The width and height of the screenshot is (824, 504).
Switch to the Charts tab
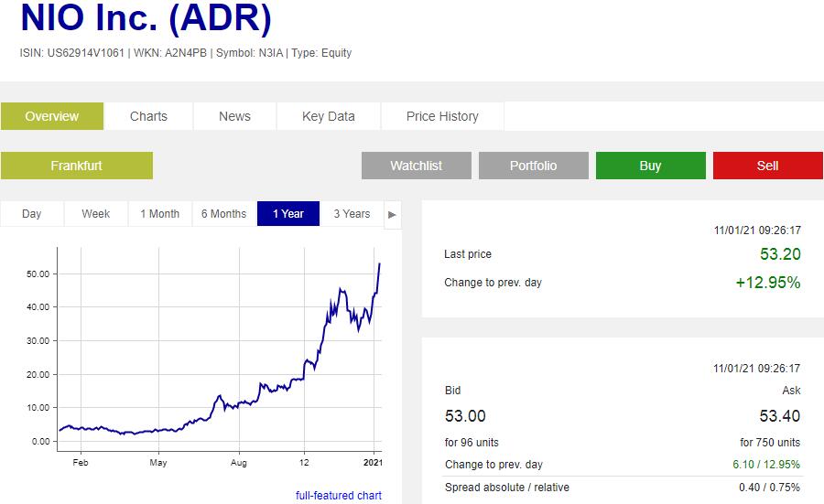point(148,116)
